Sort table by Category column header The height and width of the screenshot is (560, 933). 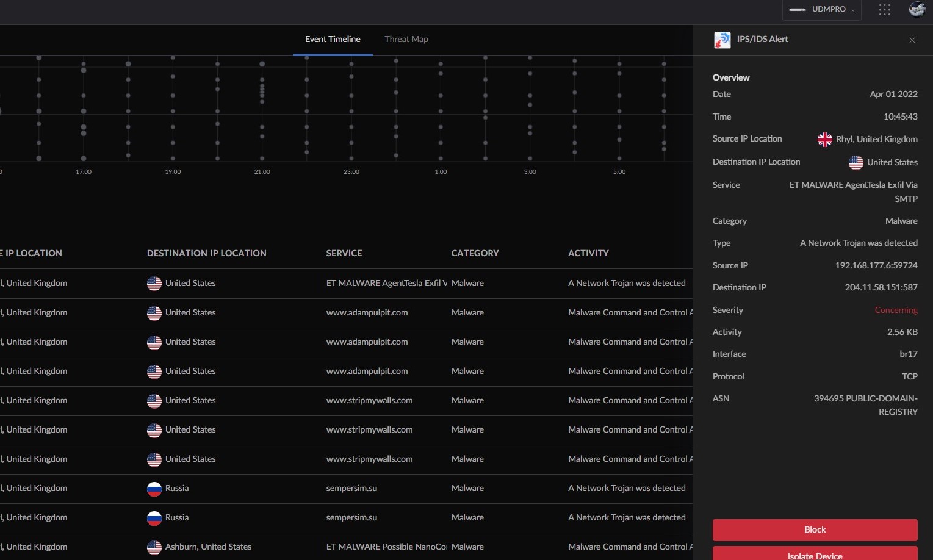(x=475, y=253)
